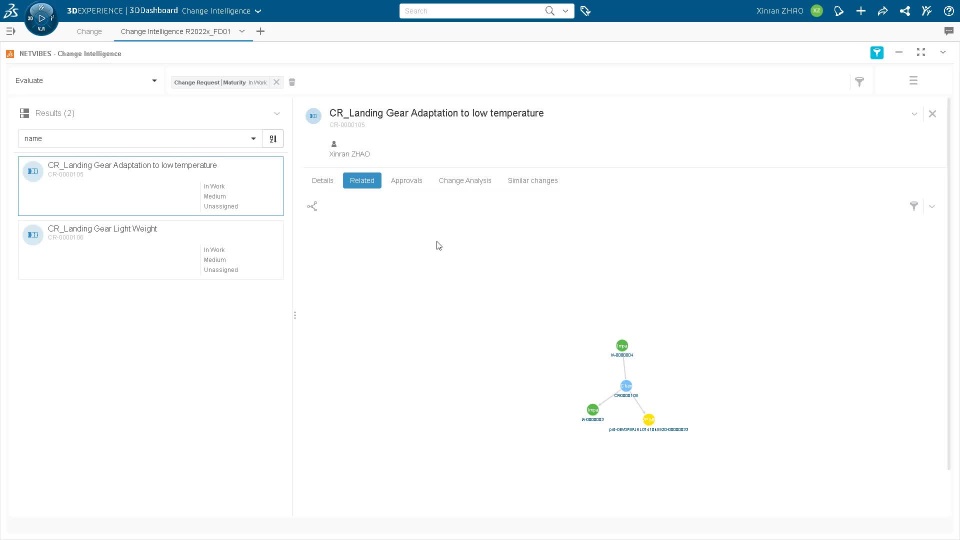
Task: Select the yellow node in the graph
Action: pos(649,419)
